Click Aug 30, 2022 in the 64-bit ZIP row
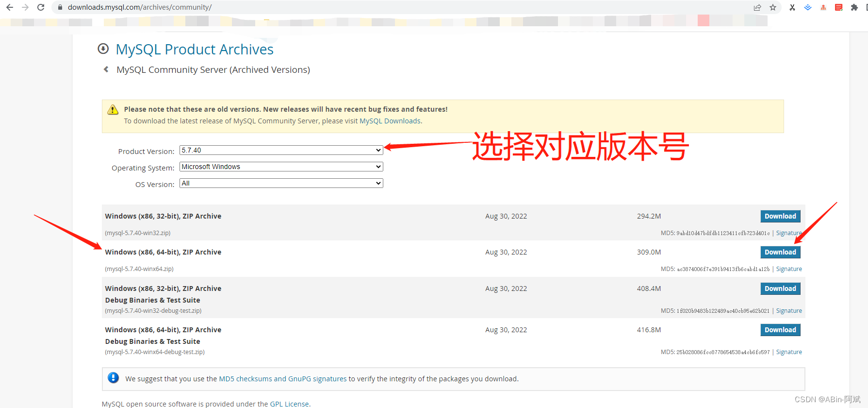The image size is (868, 408). coord(506,252)
